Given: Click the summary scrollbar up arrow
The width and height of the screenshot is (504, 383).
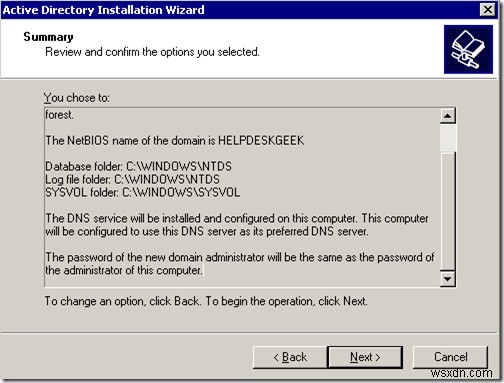Looking at the screenshot, I should click(x=447, y=116).
